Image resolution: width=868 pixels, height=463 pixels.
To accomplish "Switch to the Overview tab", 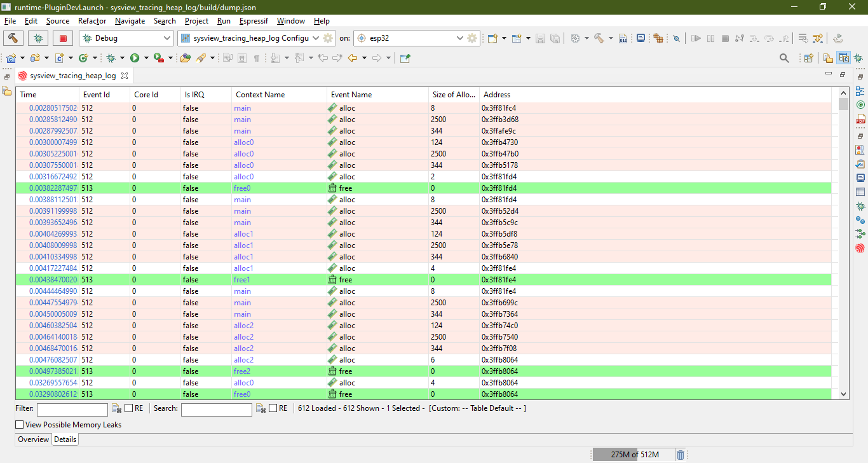I will tap(33, 439).
